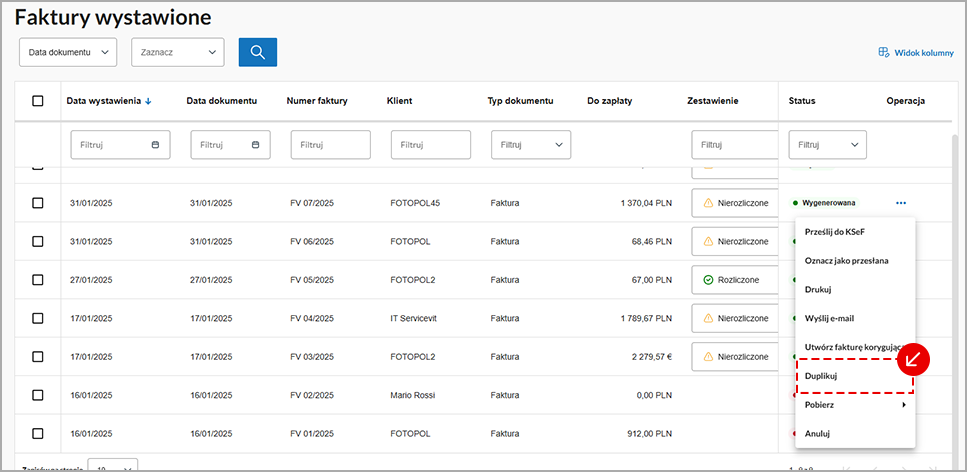This screenshot has height=472, width=967.
Task: Select Duplikuj from the context menu
Action: pos(821,376)
